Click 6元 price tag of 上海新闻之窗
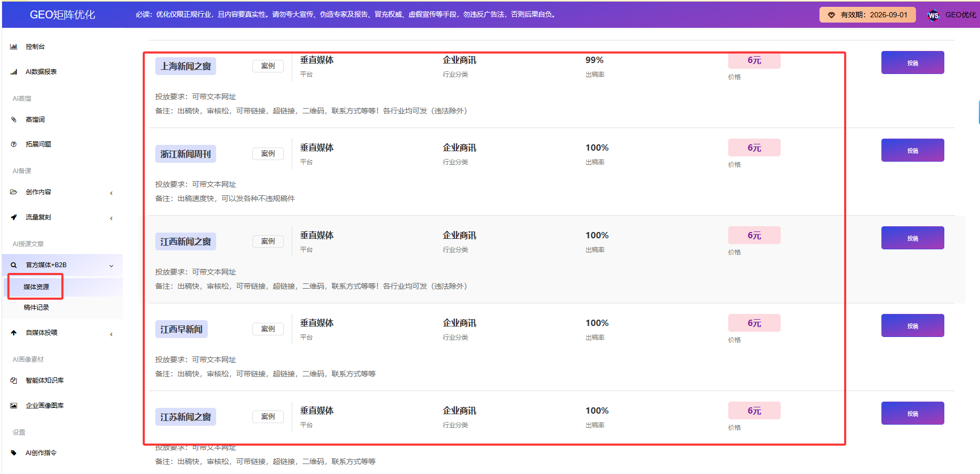The width and height of the screenshot is (980, 474). point(754,60)
